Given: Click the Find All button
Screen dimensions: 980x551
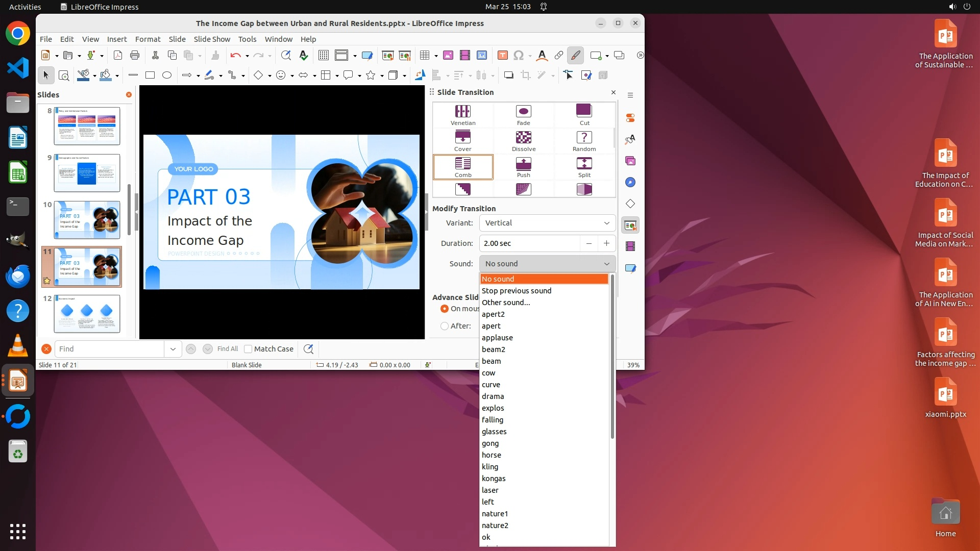Looking at the screenshot, I should [x=227, y=349].
